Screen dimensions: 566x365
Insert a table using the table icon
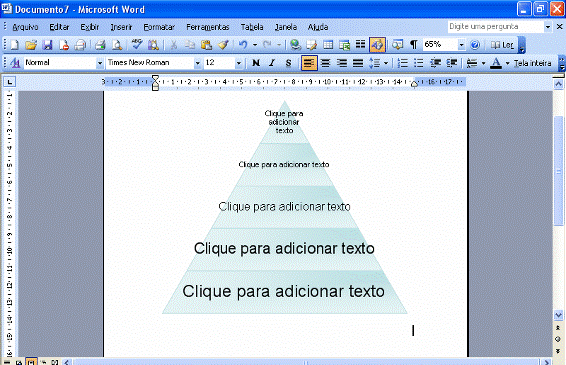pos(328,45)
